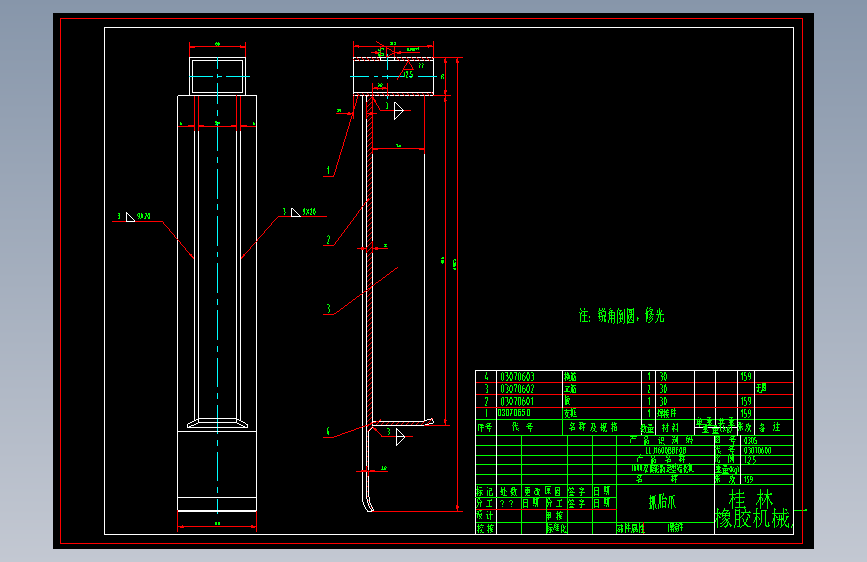This screenshot has width=867, height=562.
Task: Click the 名称及规格 column header
Action: (x=593, y=427)
